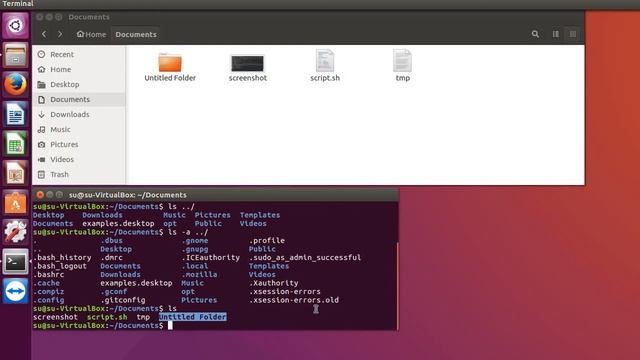
Task: Open System Settings from the dock
Action: coord(16,232)
